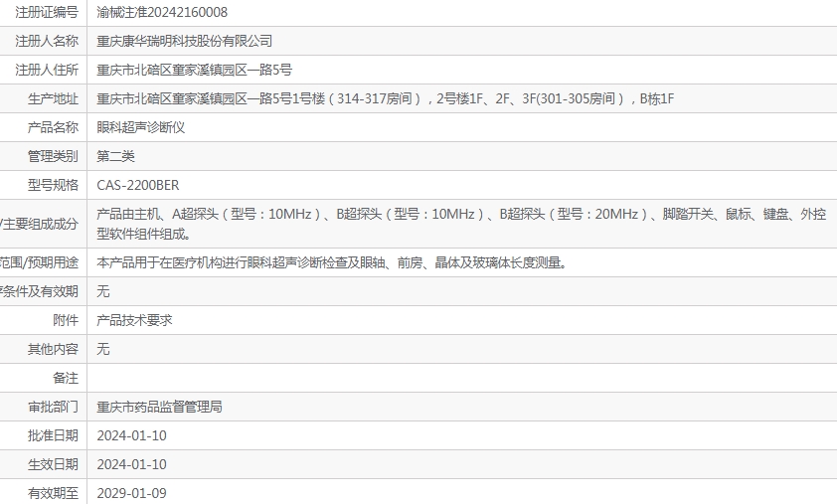The height and width of the screenshot is (504, 837).
Task: Click the 型号规格 label
Action: tap(53, 185)
